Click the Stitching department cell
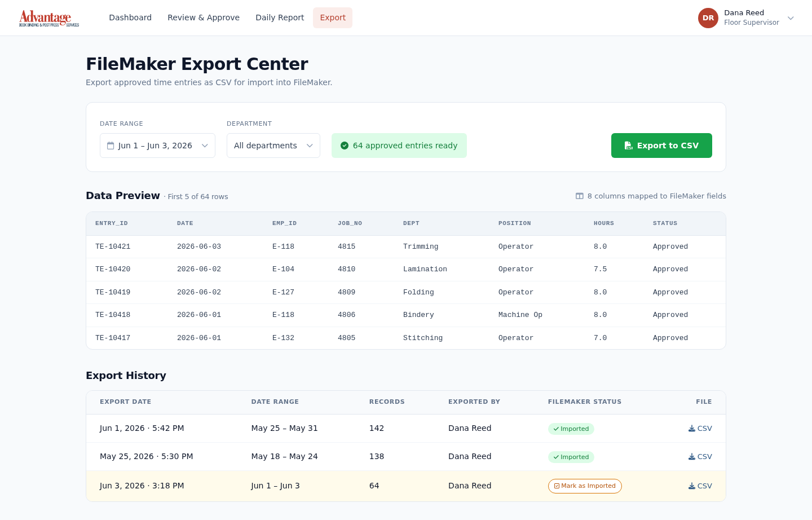 pyautogui.click(x=423, y=338)
